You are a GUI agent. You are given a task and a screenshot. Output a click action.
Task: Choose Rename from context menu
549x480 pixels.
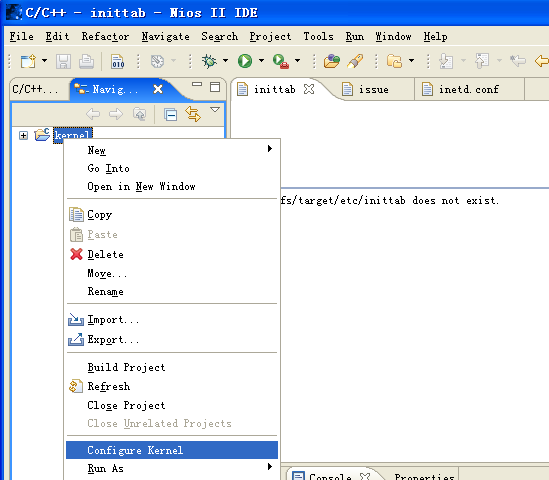pyautogui.click(x=172, y=292)
